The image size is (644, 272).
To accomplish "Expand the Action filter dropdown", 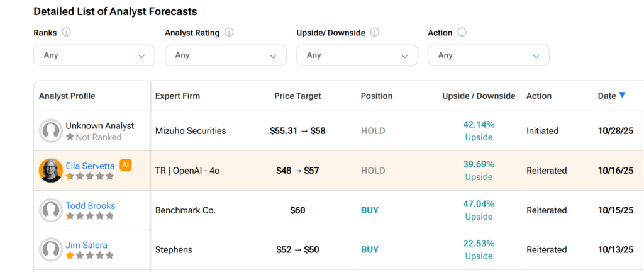I will coord(489,55).
